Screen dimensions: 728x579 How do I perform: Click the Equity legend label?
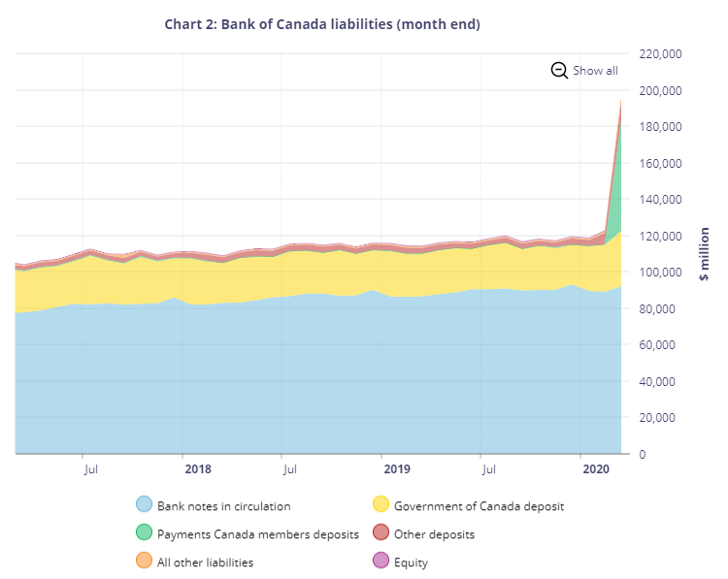point(411,563)
